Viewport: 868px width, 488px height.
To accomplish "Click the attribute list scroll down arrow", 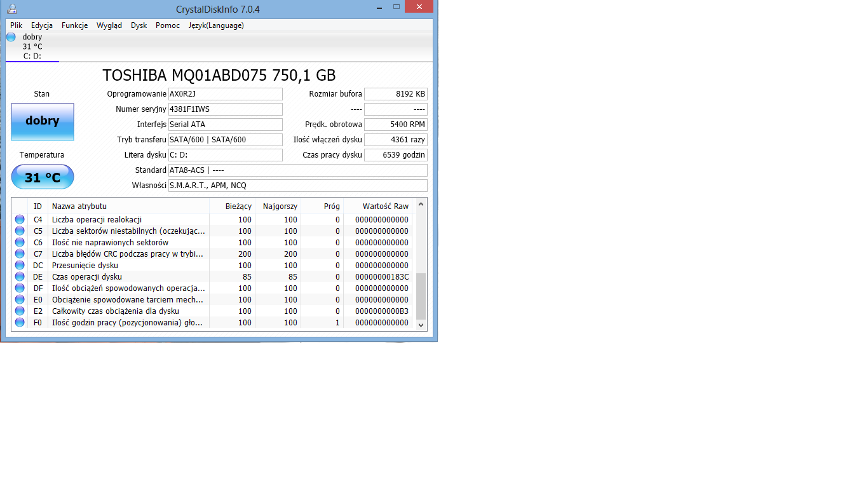I will coord(420,325).
